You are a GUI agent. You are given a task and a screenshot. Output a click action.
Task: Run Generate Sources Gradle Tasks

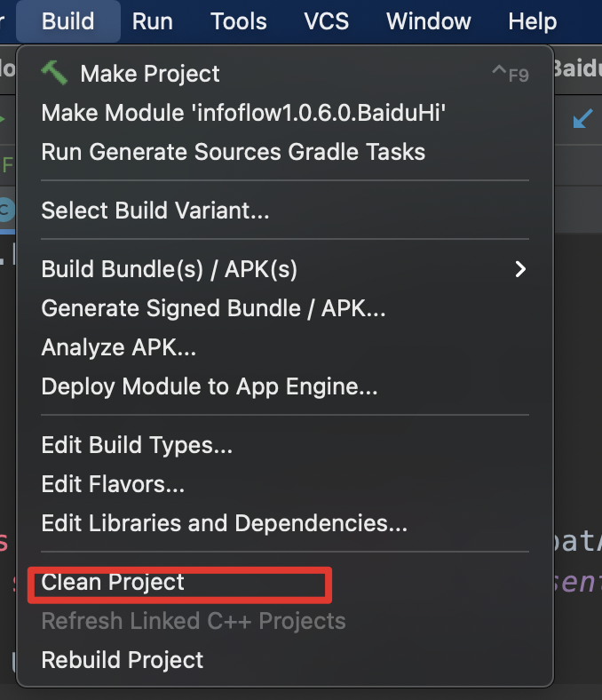click(x=234, y=152)
